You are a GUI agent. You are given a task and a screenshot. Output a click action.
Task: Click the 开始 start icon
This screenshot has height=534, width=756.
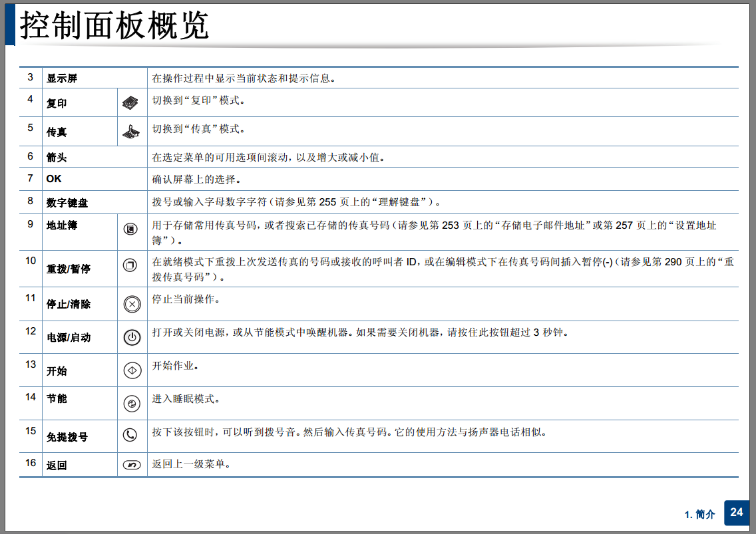132,370
